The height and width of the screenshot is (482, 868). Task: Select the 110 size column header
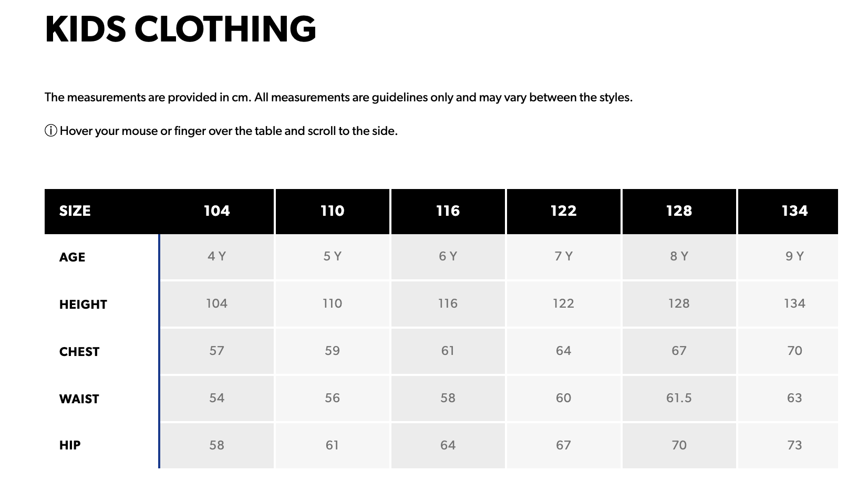(x=332, y=211)
